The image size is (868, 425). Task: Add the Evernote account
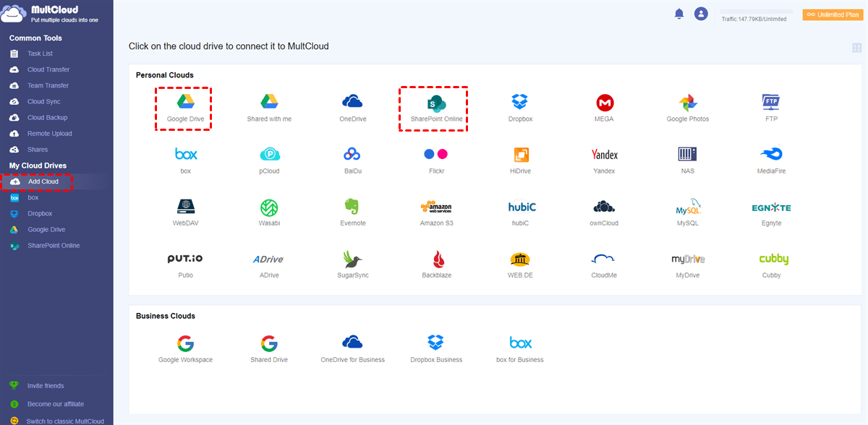(x=352, y=207)
